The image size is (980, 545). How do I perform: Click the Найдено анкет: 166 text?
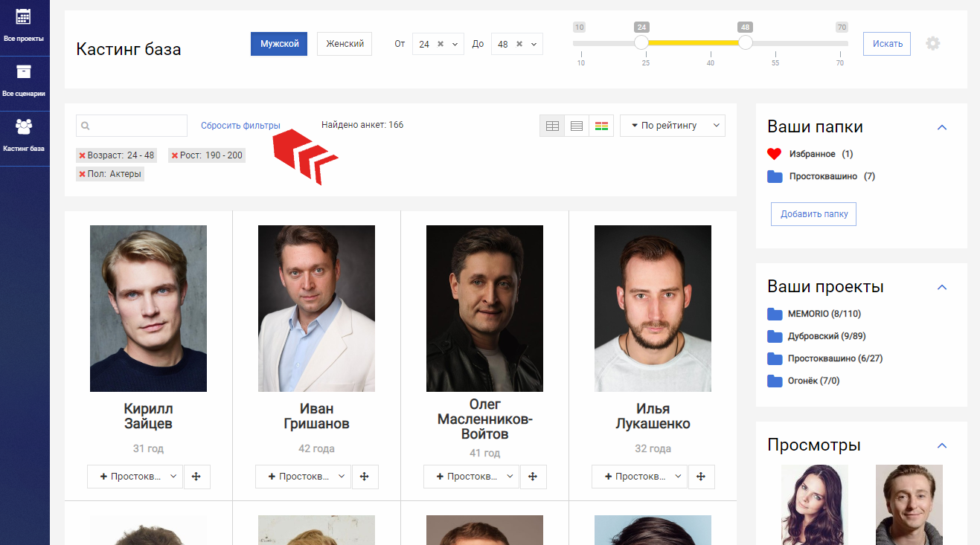(x=362, y=125)
